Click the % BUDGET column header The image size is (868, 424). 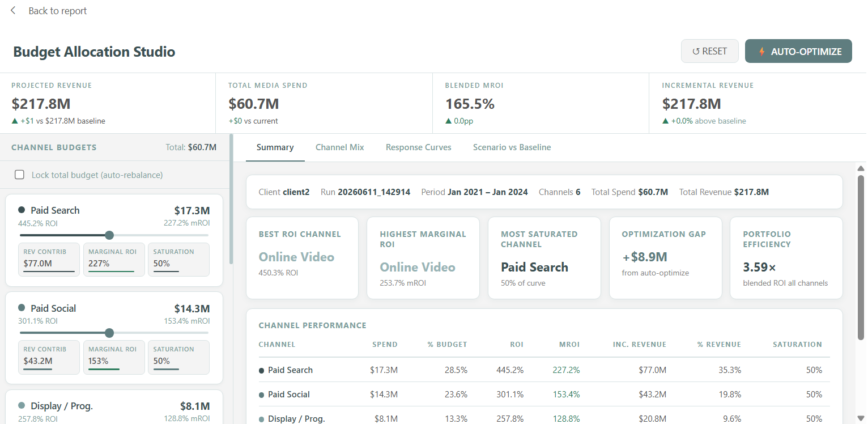point(448,345)
